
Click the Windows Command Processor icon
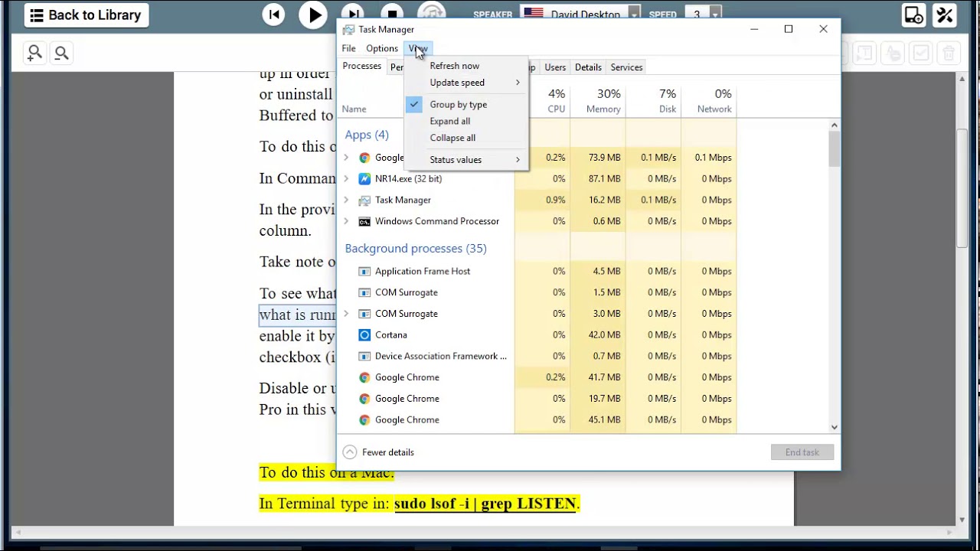coord(364,221)
